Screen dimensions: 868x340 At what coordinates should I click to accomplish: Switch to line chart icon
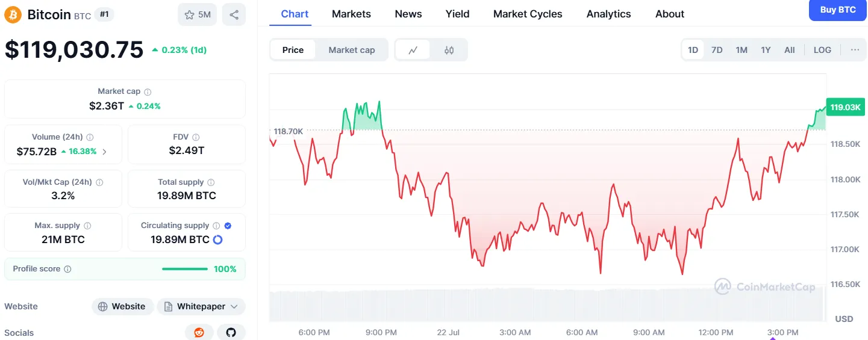click(413, 50)
